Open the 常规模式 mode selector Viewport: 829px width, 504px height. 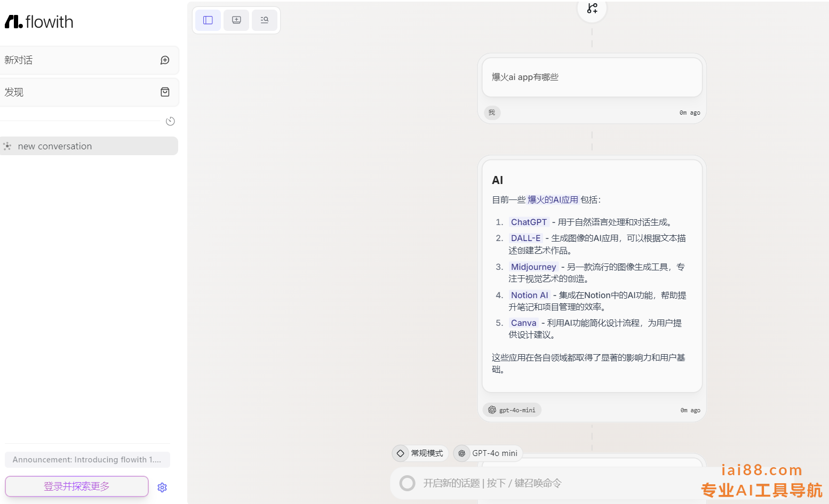tap(420, 453)
